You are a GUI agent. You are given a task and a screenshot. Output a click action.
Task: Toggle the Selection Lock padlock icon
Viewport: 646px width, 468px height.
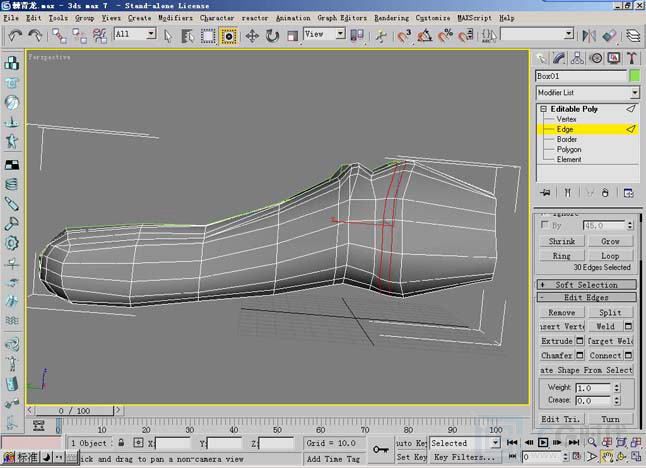(x=121, y=443)
